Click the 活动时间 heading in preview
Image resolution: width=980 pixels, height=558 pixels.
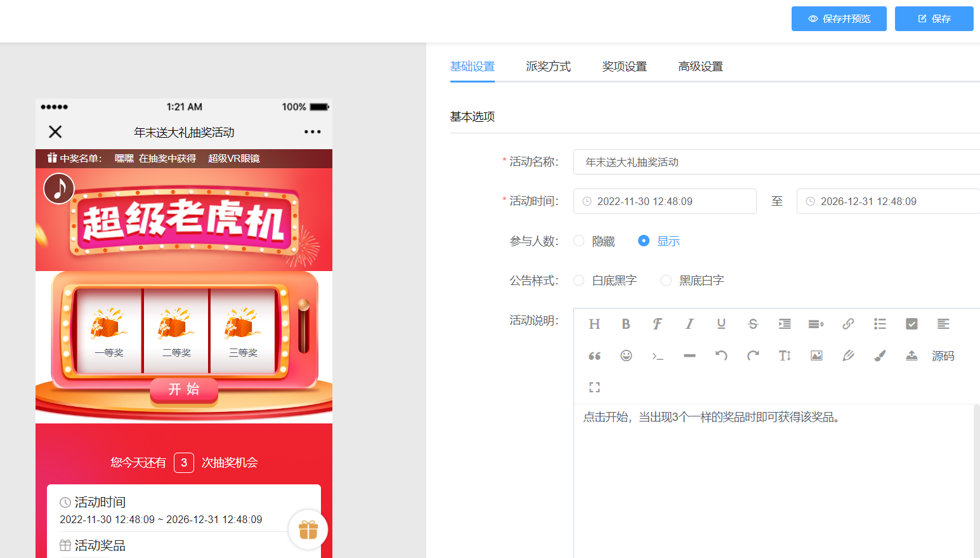100,502
